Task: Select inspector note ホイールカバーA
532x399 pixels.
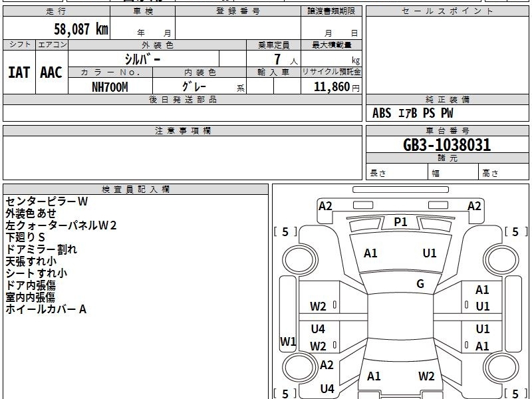Action: pos(46,309)
